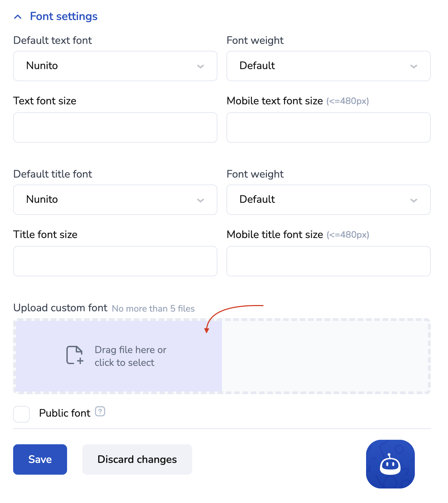Click the title font weight dropdown arrow

[414, 200]
